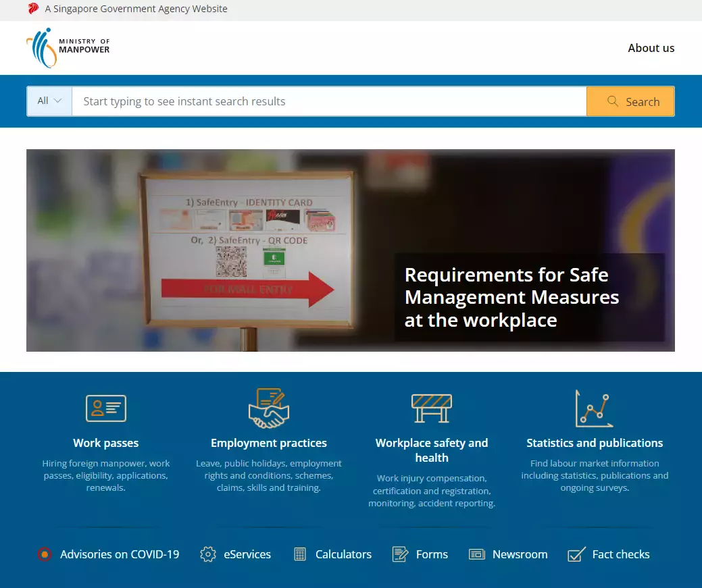Click the Work passes ID card icon

click(x=106, y=408)
